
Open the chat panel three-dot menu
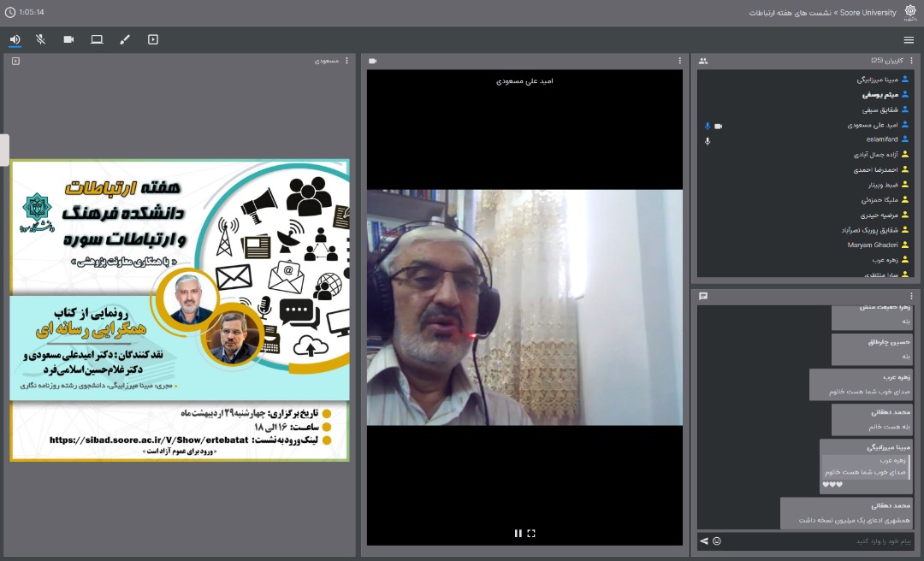click(x=912, y=296)
